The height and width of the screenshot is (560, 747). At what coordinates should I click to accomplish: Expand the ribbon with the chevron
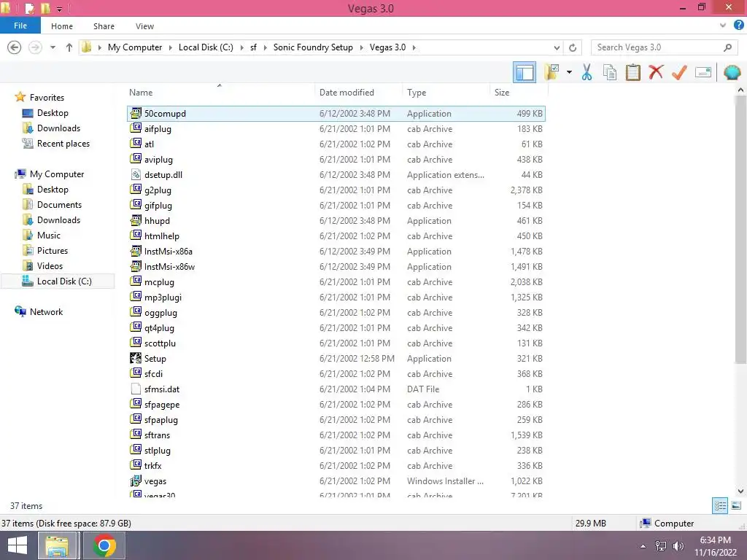coord(723,26)
